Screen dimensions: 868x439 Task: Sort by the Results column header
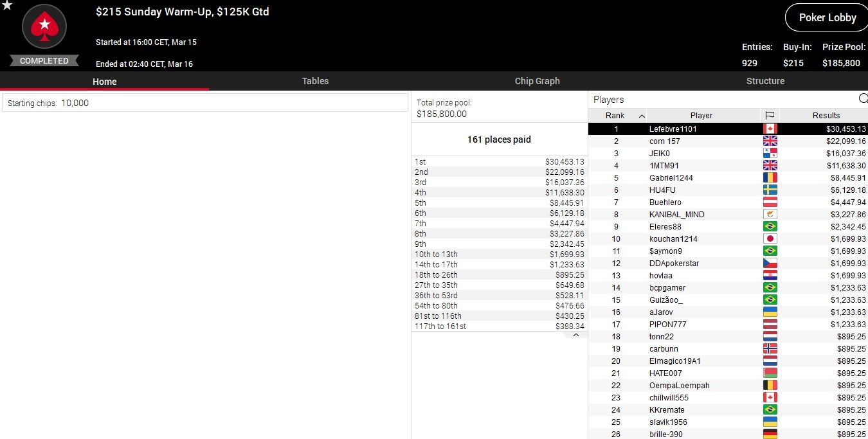click(826, 116)
